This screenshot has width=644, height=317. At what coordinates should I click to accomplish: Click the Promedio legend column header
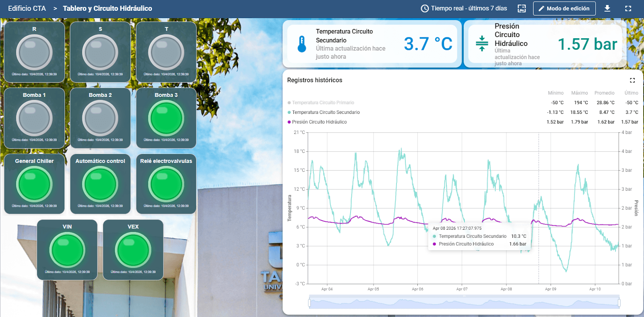tap(605, 93)
